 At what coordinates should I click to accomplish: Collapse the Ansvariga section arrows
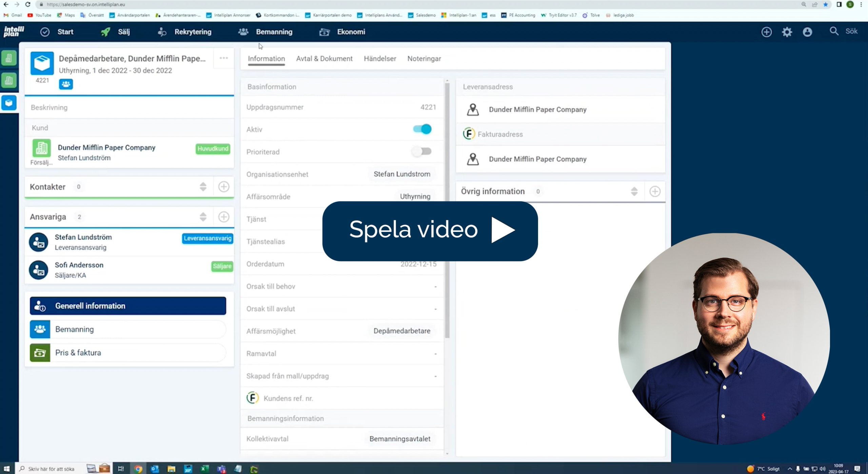point(203,217)
